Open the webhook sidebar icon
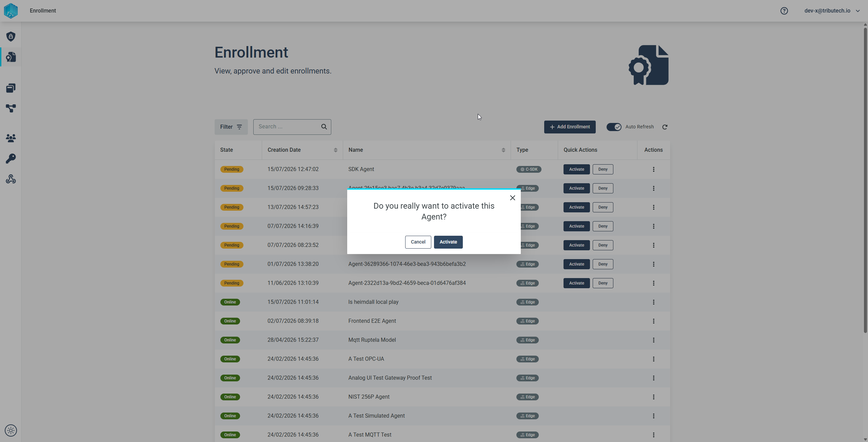 tap(11, 179)
